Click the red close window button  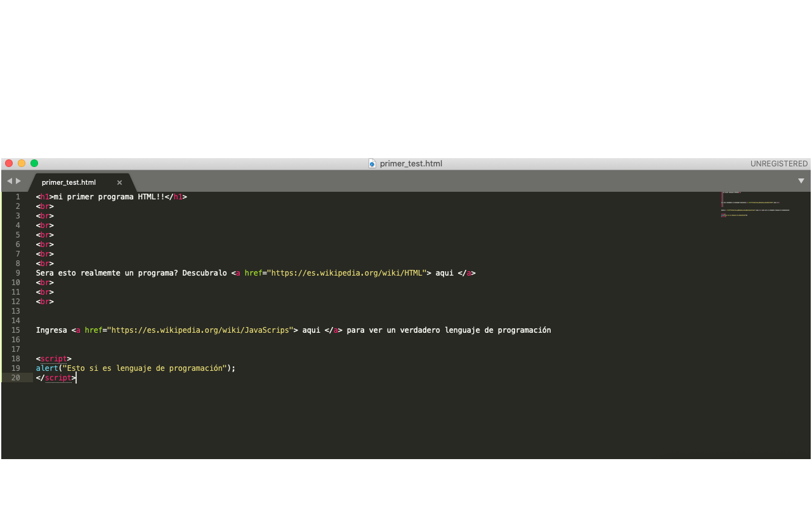(x=9, y=163)
